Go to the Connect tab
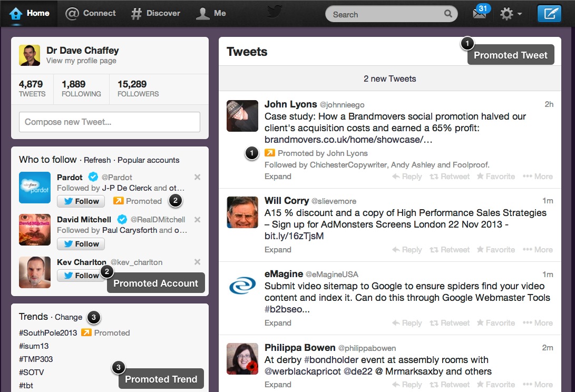The height and width of the screenshot is (392, 575). 91,13
